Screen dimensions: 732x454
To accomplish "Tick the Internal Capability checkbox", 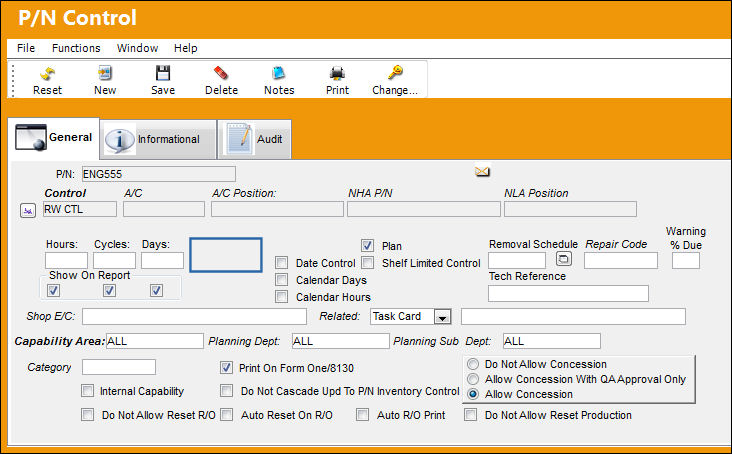I will (x=87, y=391).
